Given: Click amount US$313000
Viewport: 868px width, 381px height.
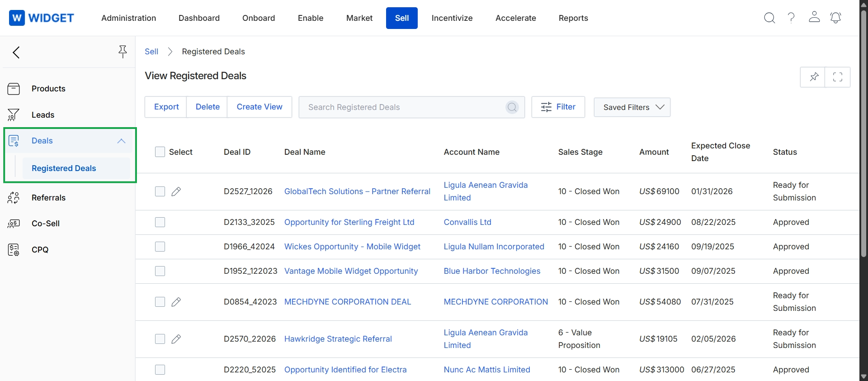Looking at the screenshot, I should (661, 370).
